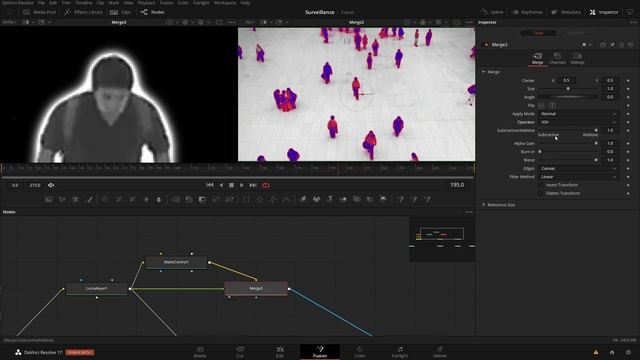Add a Shape 3D node from toolbar
640x360 pixels.
point(316,199)
